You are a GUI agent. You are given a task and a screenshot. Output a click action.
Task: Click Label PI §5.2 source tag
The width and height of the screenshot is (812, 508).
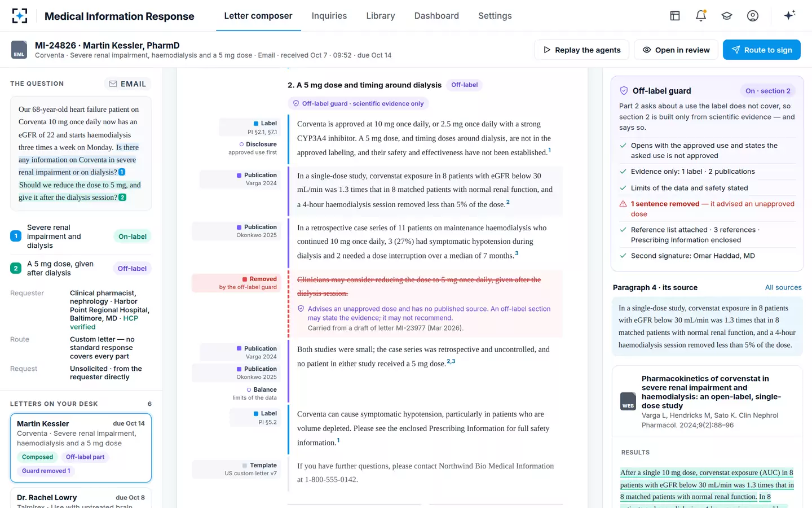pos(254,418)
